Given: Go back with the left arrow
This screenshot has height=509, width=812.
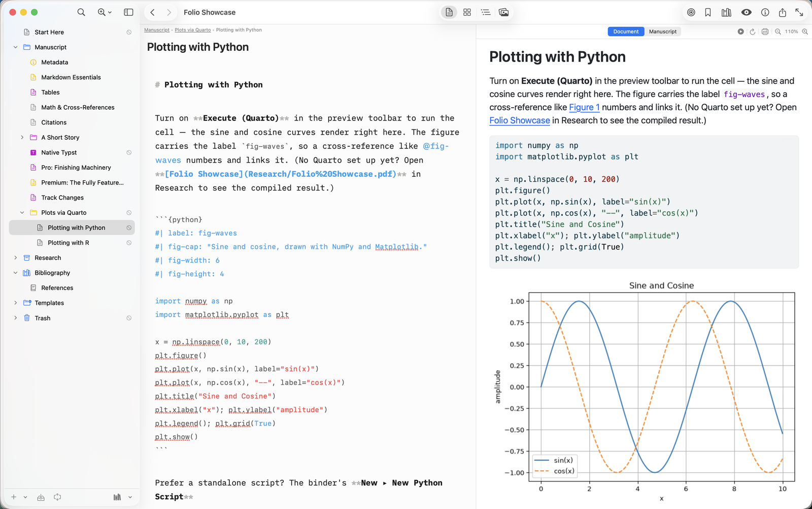Looking at the screenshot, I should [x=152, y=12].
